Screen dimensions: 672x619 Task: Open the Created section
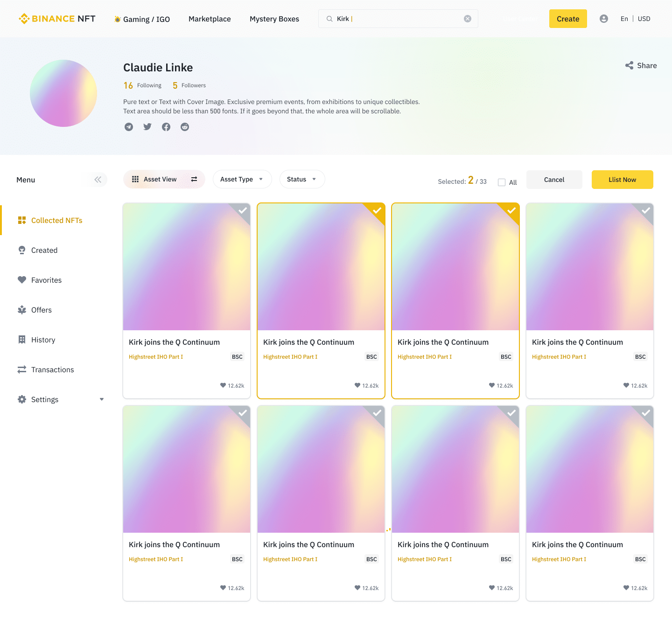tap(44, 250)
